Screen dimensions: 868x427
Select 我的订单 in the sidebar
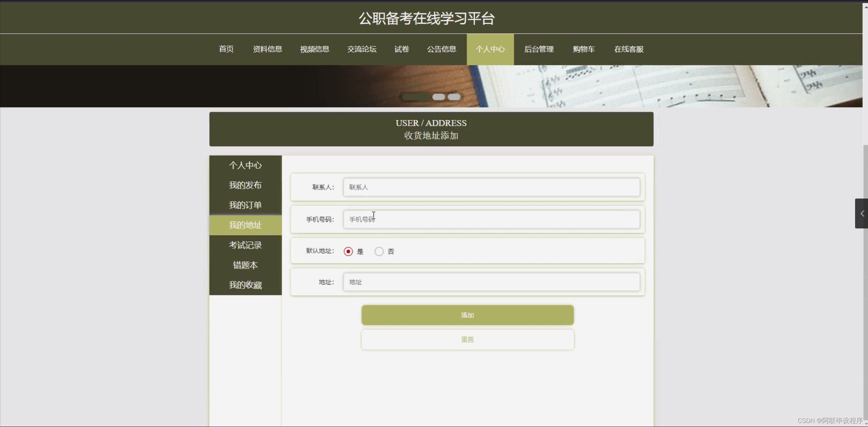coord(245,205)
